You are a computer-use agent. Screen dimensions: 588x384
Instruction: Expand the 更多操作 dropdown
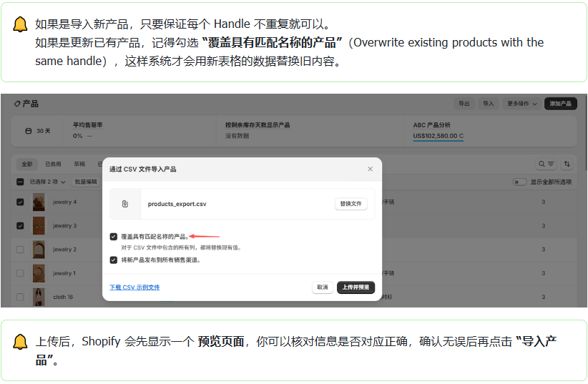(x=521, y=104)
